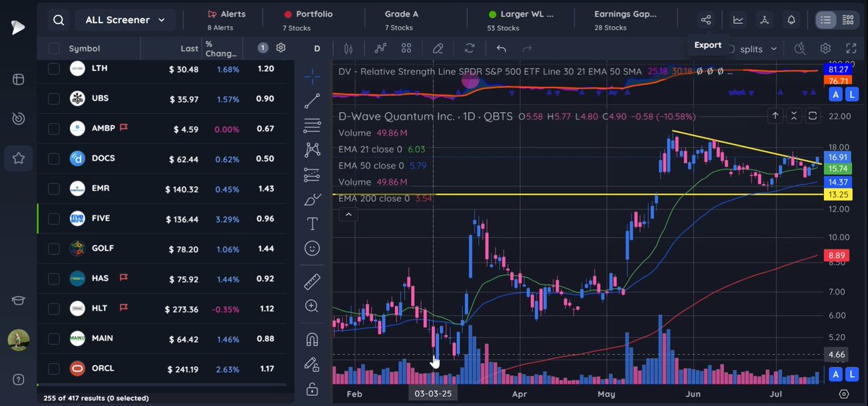Open the Larger WL watchlist tab
The image size is (868, 406).
521,20
